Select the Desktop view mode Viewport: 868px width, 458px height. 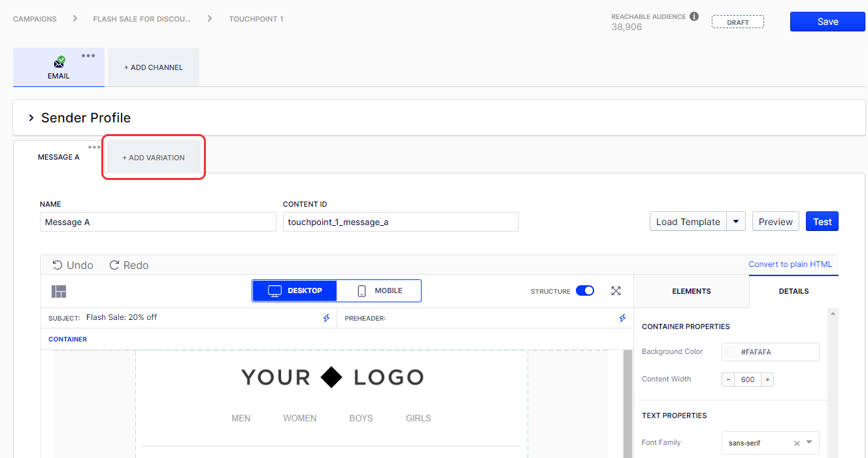pyautogui.click(x=295, y=291)
